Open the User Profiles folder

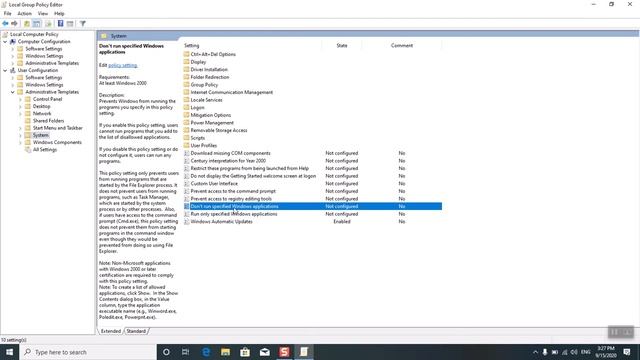pos(204,146)
